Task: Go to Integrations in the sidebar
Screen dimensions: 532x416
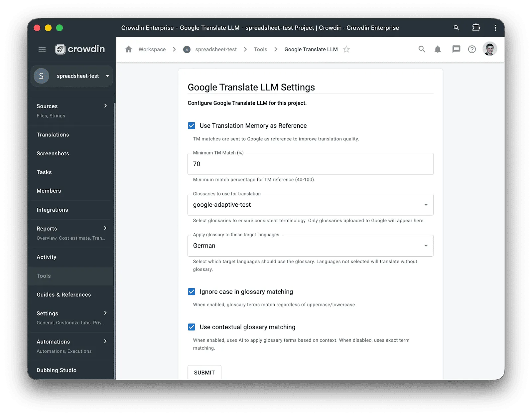Action: pyautogui.click(x=52, y=210)
